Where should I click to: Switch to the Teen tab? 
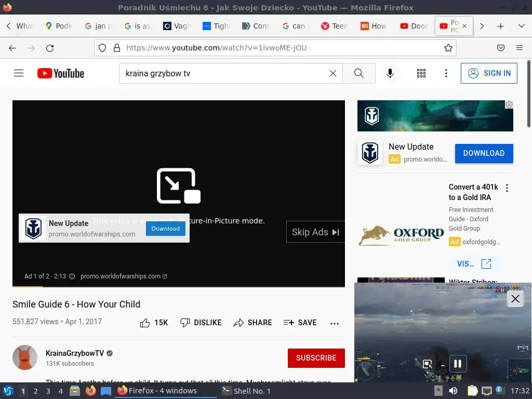[335, 26]
